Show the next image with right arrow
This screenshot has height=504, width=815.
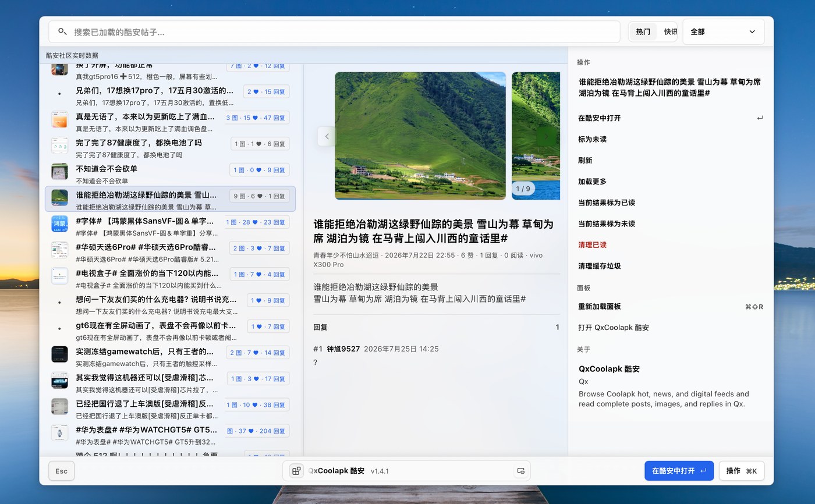[545, 136]
